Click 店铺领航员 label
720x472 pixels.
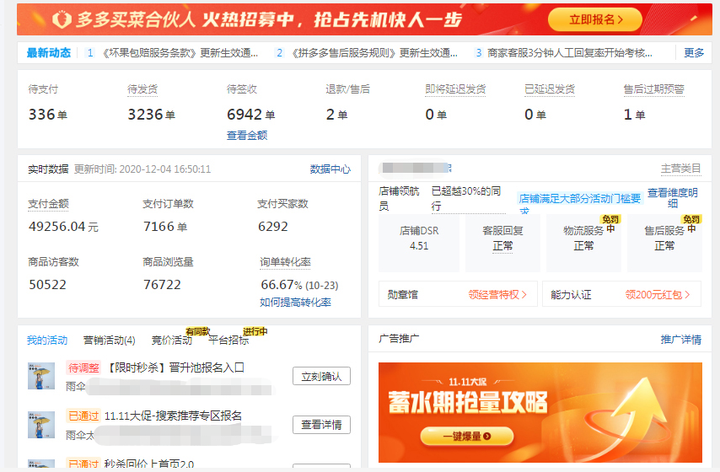pos(399,198)
